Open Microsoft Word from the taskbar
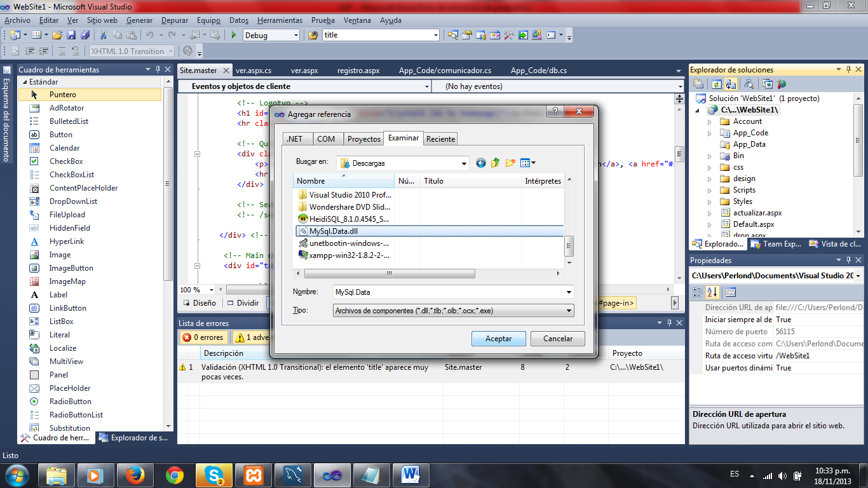868x488 pixels. point(411,475)
